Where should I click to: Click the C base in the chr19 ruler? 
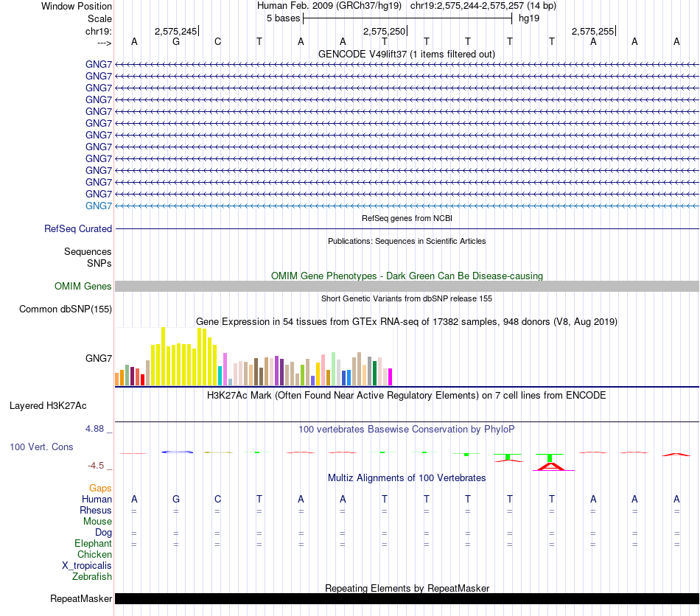point(217,42)
